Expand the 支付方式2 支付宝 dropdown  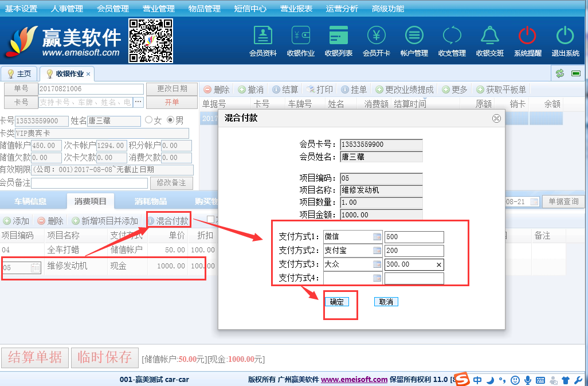(377, 251)
